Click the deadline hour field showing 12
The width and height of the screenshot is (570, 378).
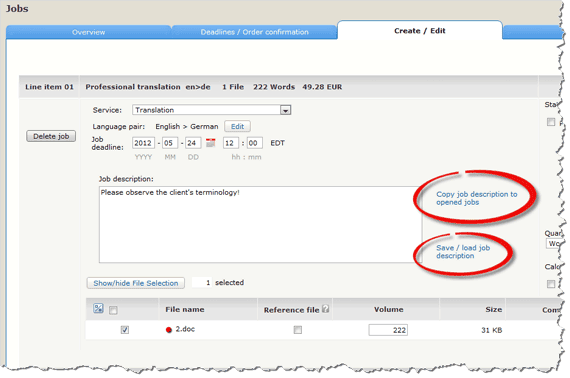231,143
